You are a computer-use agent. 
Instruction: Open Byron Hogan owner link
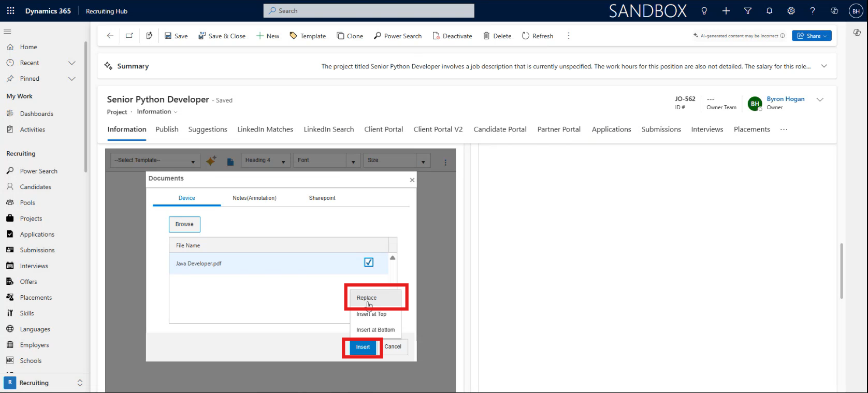click(x=786, y=99)
